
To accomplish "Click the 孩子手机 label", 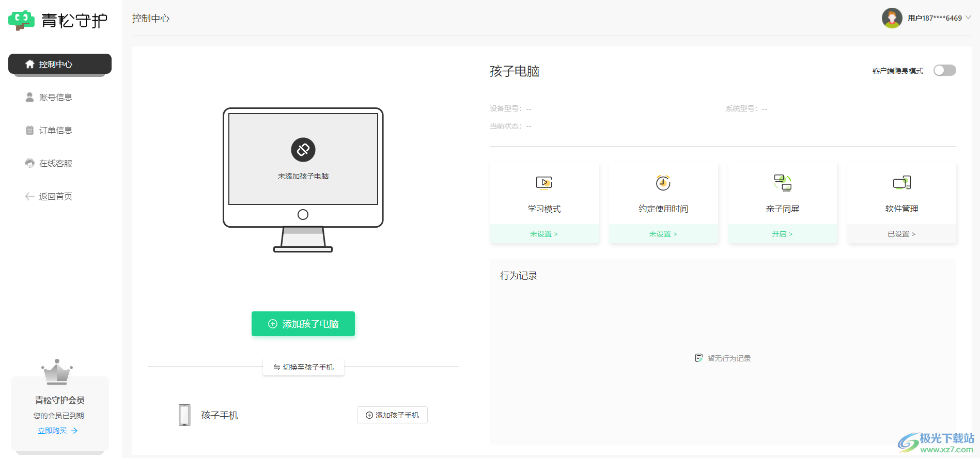I will click(220, 415).
